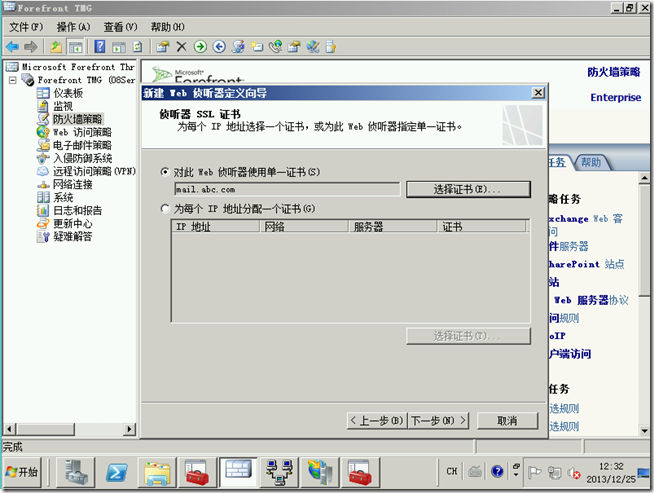Select 网络连接 in the tree
The height and width of the screenshot is (493, 654).
point(73,184)
